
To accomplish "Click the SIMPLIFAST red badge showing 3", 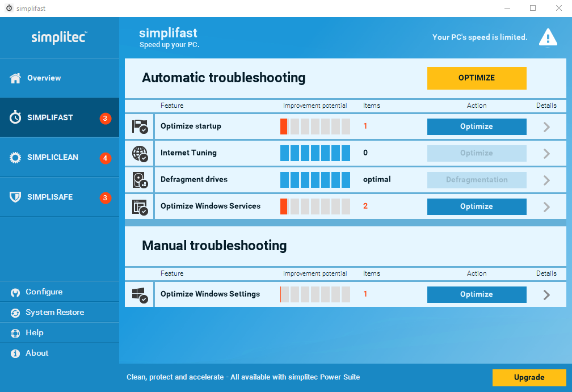I will click(x=106, y=118).
